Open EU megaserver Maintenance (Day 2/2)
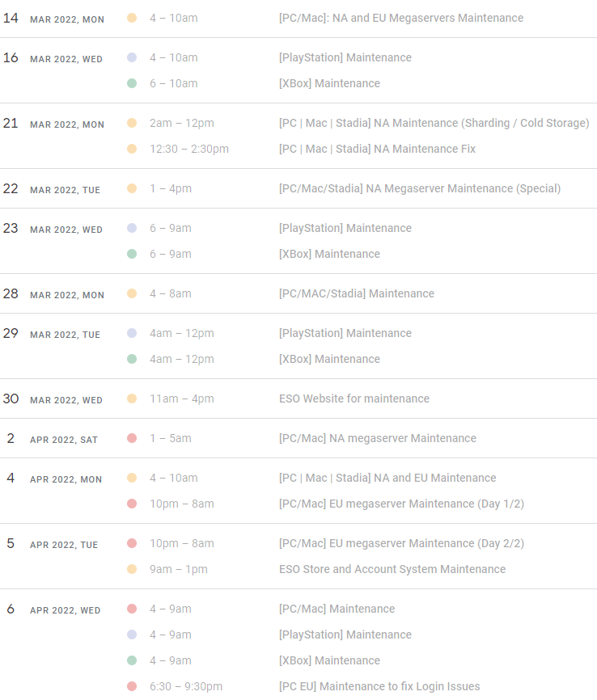The width and height of the screenshot is (597, 700). (x=401, y=544)
